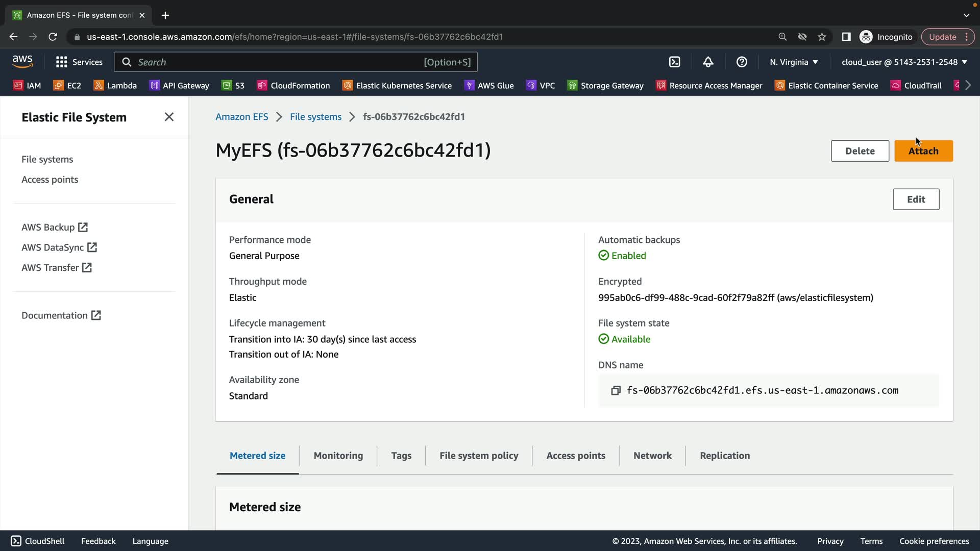Switch to the Monitoring tab
Viewport: 980px width, 551px height.
coord(338,456)
